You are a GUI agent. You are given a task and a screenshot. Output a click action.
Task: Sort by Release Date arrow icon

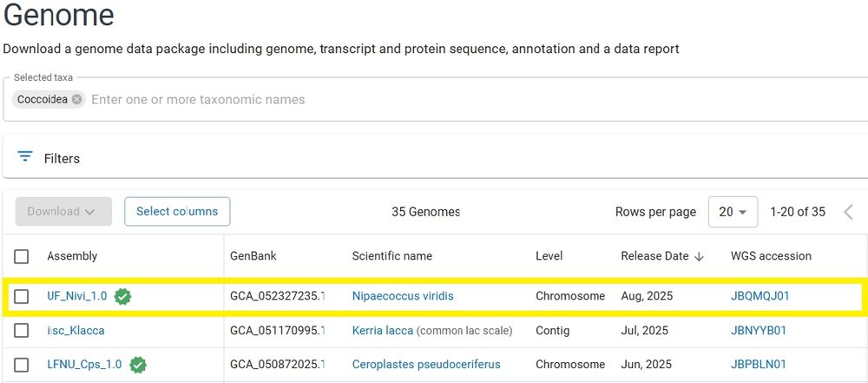[699, 256]
